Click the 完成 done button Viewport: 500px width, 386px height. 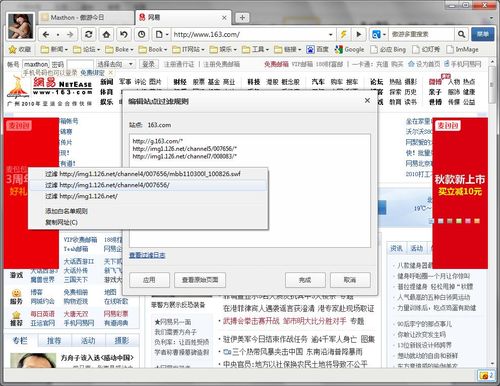(x=305, y=280)
